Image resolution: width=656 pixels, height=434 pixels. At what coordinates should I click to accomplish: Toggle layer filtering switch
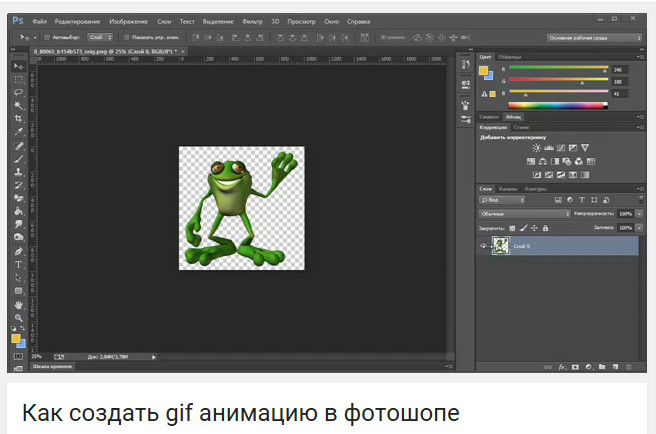click(x=641, y=200)
